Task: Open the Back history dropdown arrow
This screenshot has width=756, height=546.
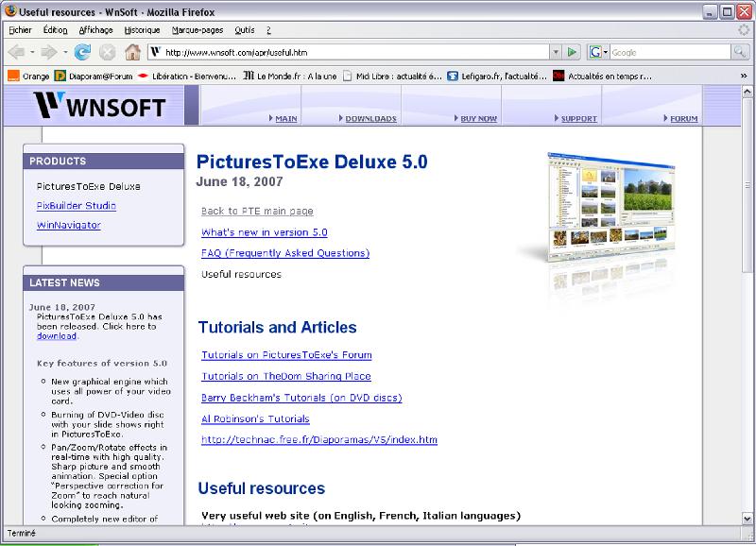Action: click(x=32, y=52)
